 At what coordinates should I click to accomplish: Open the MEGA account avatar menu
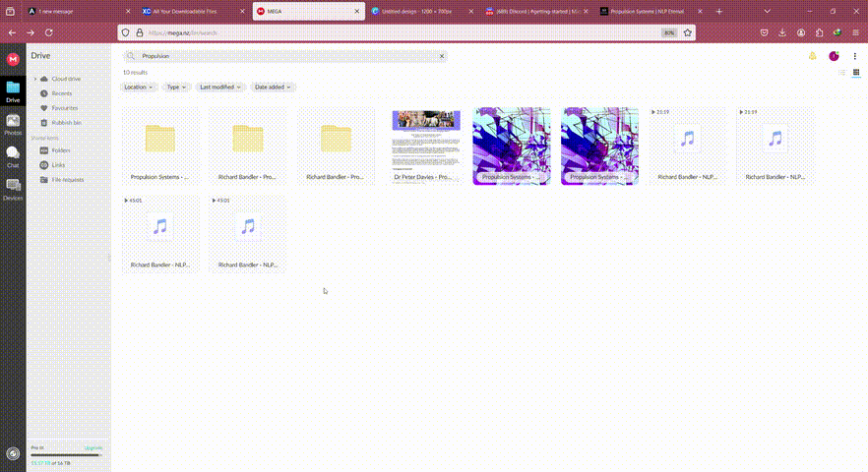click(834, 56)
